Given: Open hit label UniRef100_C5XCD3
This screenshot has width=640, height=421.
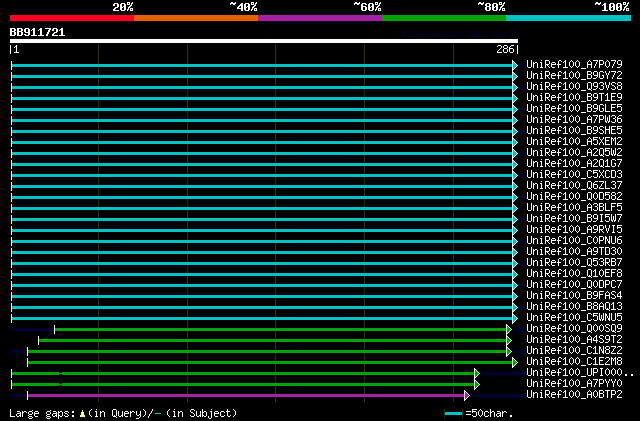Looking at the screenshot, I should coord(574,175).
